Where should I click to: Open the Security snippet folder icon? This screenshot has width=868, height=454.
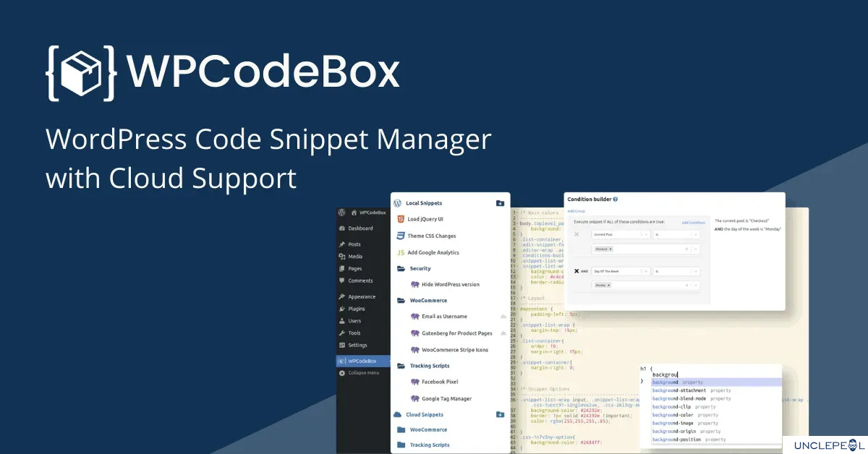pos(400,268)
